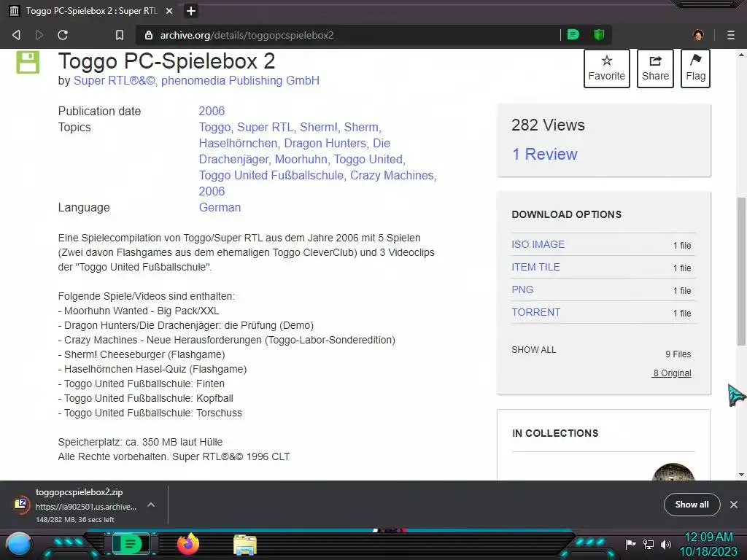Click Show all downloads button
This screenshot has height=560, width=747.
pos(692,505)
